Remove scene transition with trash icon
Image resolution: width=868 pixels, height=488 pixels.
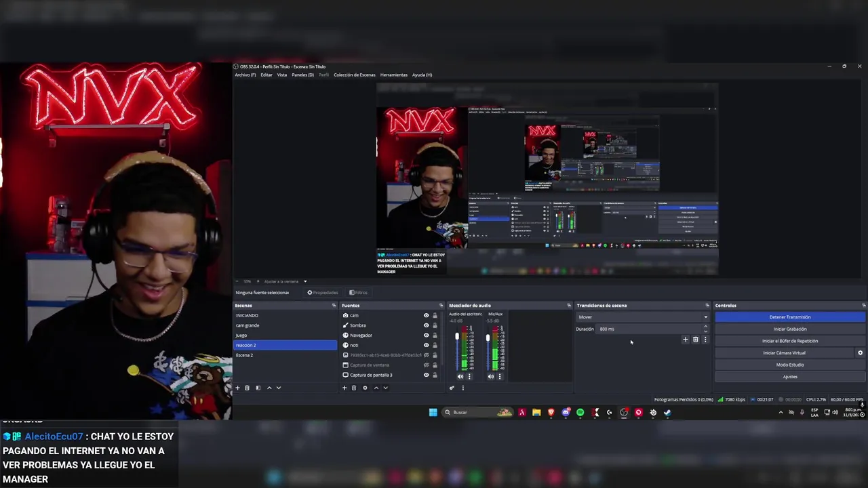click(695, 340)
